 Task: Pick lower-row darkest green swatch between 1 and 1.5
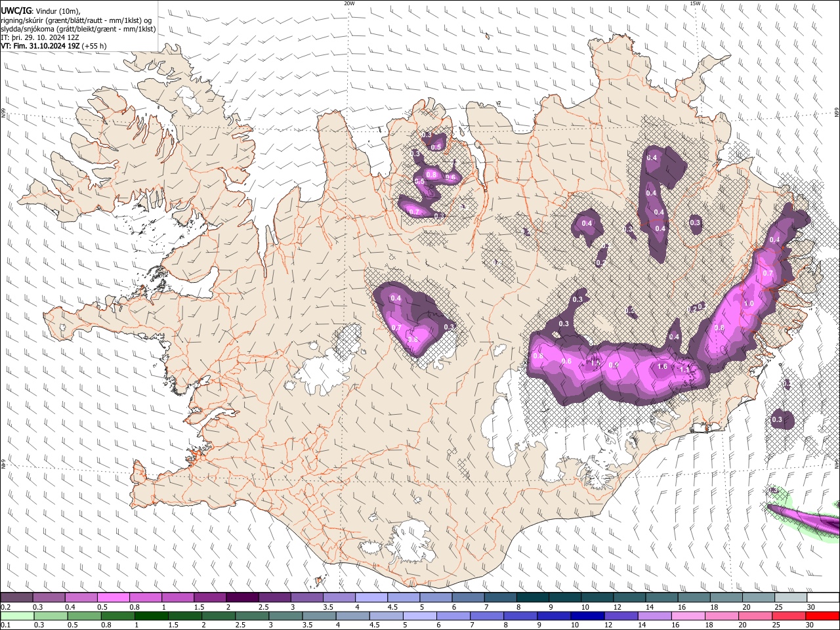pos(151,616)
